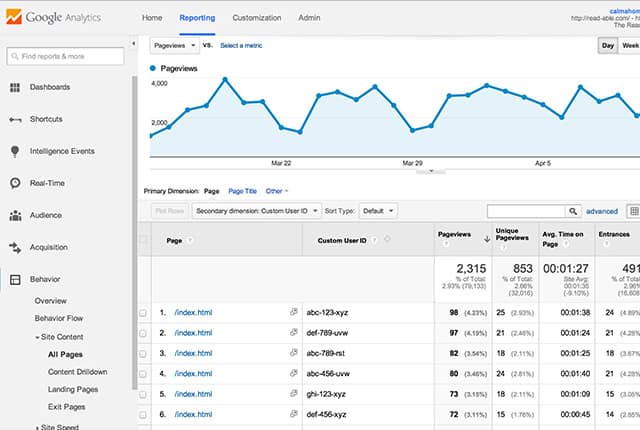Click the Shortcuts arrow icon

(15, 120)
